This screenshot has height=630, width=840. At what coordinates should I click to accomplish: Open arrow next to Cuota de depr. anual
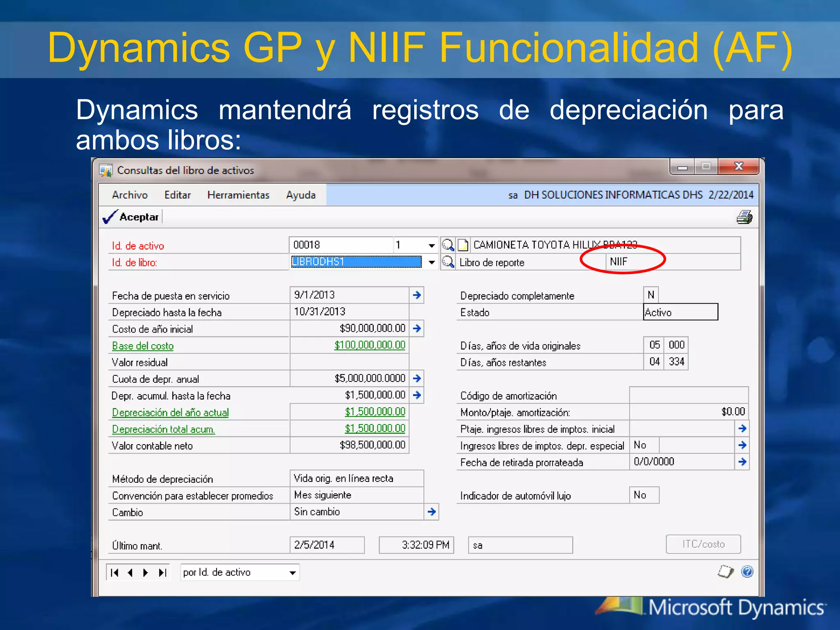click(417, 378)
